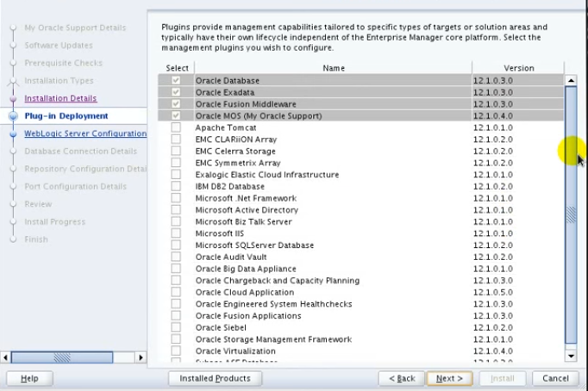Click the WebLogic Server Configuration step bullet
The image size is (588, 391).
(x=13, y=133)
